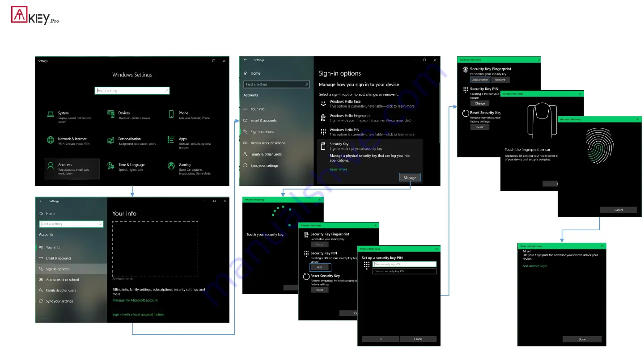The width and height of the screenshot is (644, 362).
Task: Click disabled Set up button for fingerprint
Action: (x=319, y=244)
